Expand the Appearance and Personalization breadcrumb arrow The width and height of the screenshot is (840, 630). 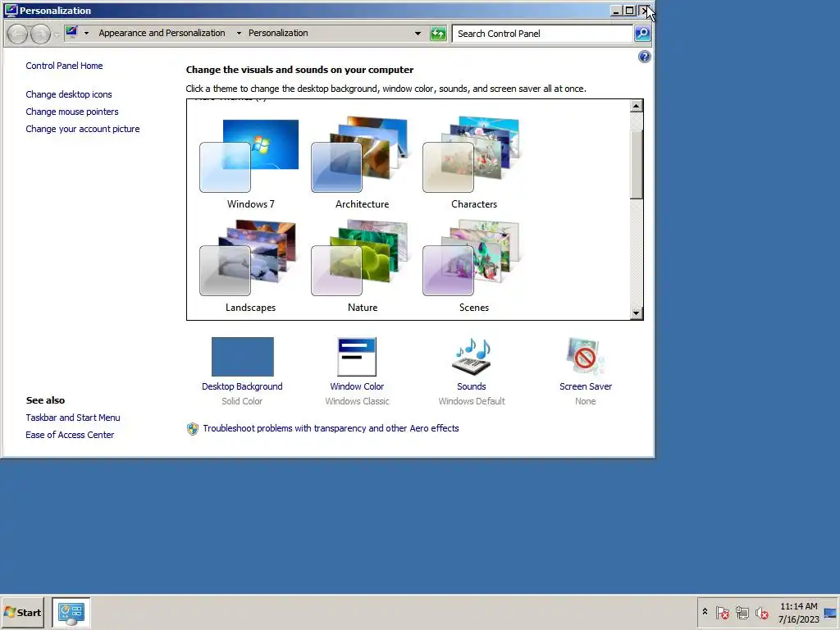pyautogui.click(x=239, y=33)
